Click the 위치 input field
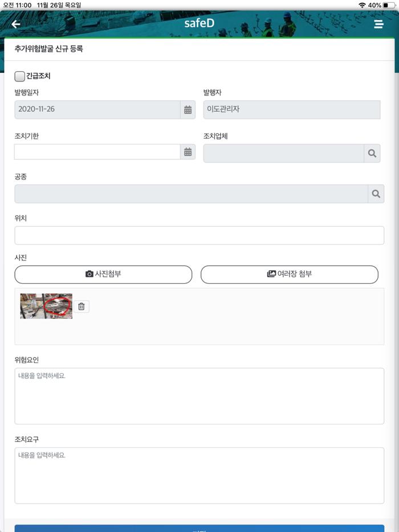399x532 pixels. coord(199,235)
